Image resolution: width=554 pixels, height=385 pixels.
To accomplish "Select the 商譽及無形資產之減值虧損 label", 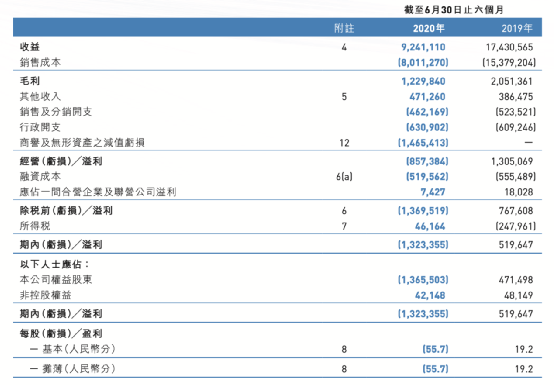I will [82, 143].
